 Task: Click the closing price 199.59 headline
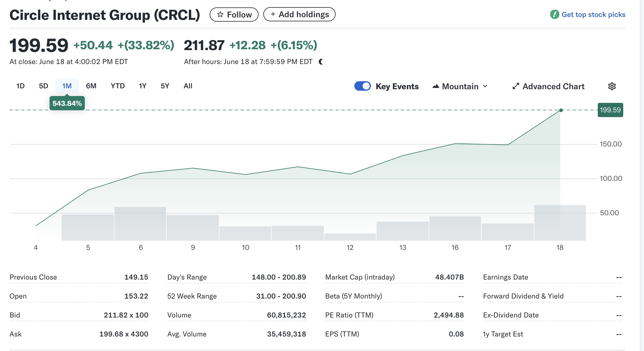[39, 45]
